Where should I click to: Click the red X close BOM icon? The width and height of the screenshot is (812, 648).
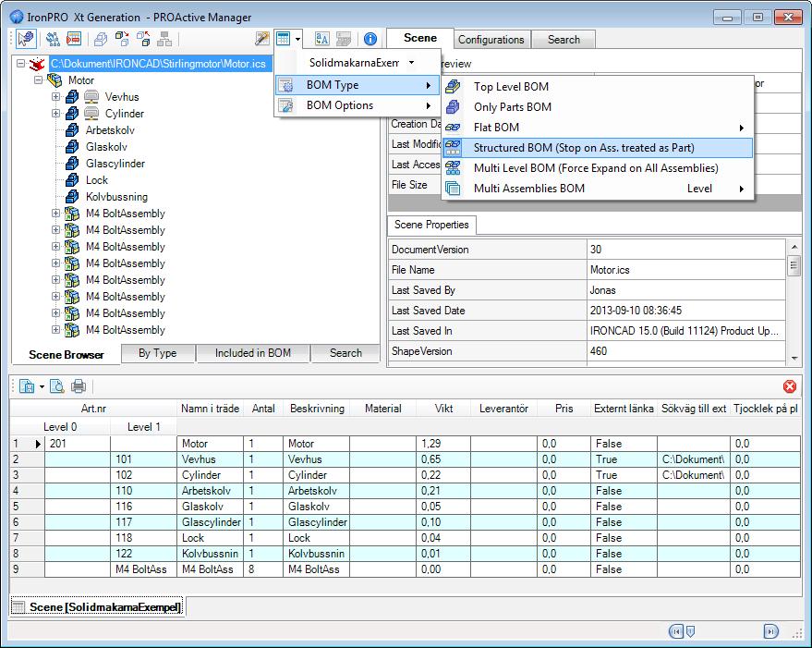pyautogui.click(x=789, y=386)
